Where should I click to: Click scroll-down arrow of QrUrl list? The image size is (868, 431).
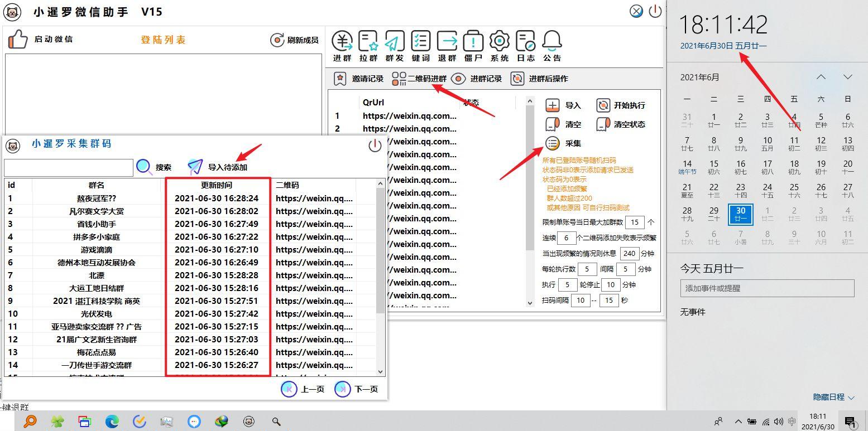click(530, 303)
